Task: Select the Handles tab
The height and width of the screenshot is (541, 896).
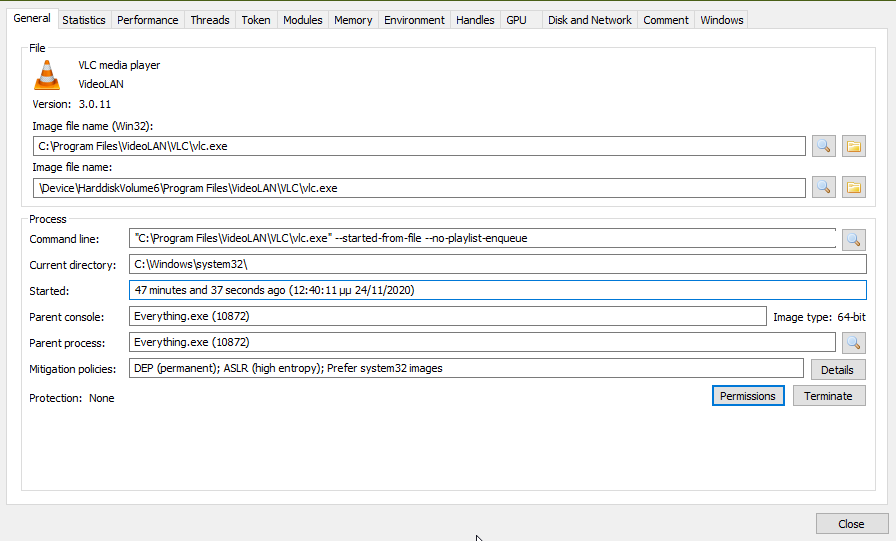Action: tap(475, 20)
